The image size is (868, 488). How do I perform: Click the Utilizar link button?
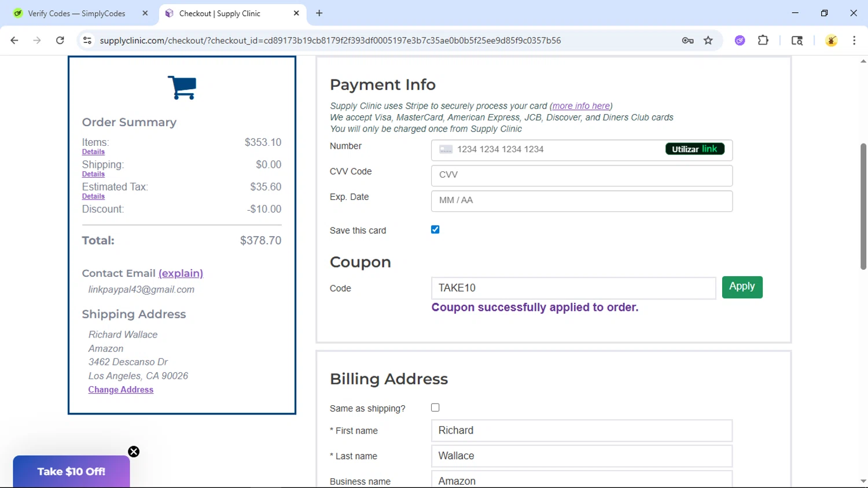694,149
